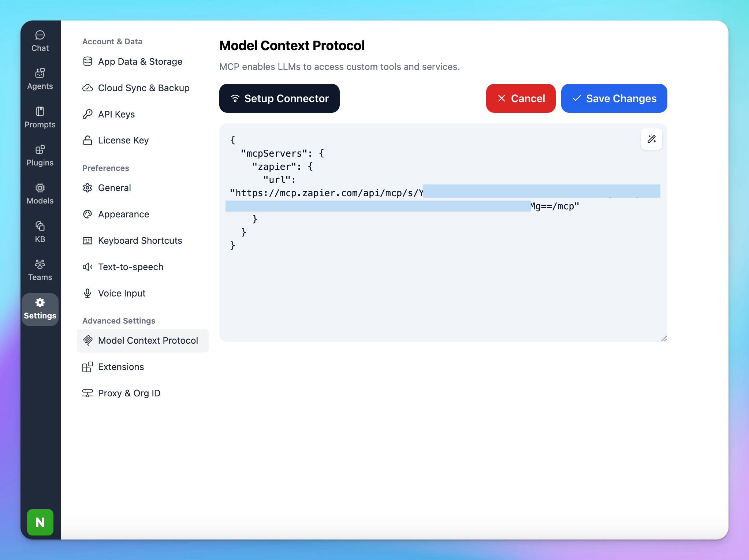Open the Chat section
Screen dimensions: 749x560
pos(40,41)
